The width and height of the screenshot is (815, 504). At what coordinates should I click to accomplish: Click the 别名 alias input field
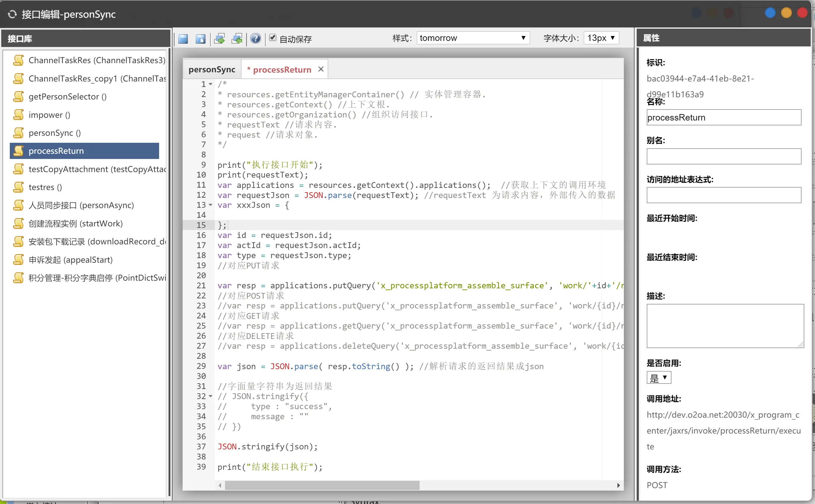pos(724,156)
